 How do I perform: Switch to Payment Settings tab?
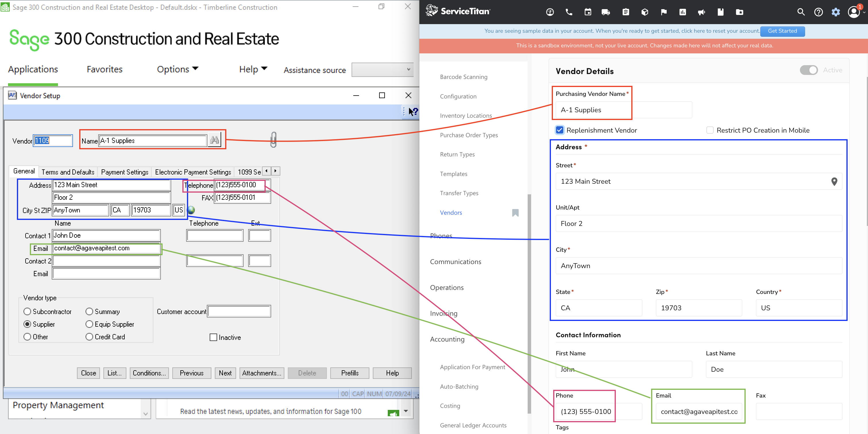125,172
